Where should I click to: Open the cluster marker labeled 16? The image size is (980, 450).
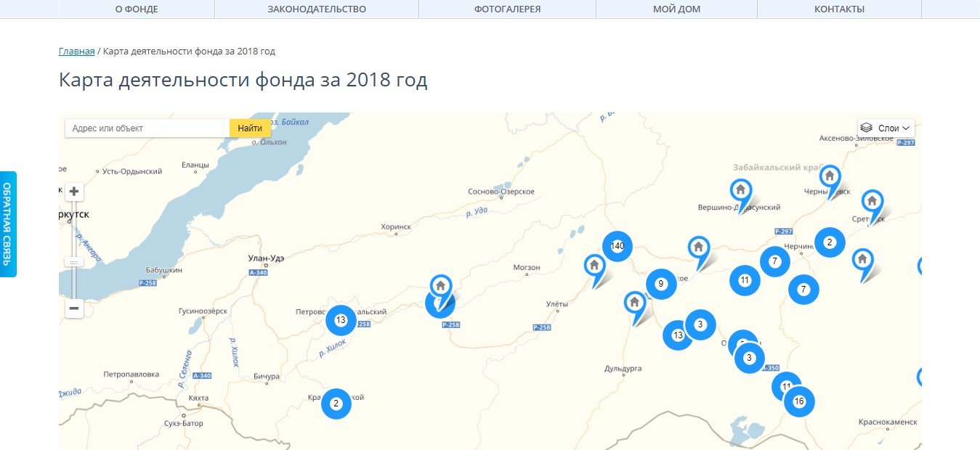(x=799, y=401)
